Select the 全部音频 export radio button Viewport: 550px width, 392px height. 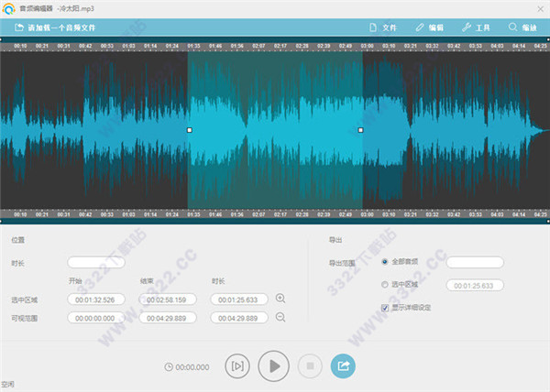[385, 262]
